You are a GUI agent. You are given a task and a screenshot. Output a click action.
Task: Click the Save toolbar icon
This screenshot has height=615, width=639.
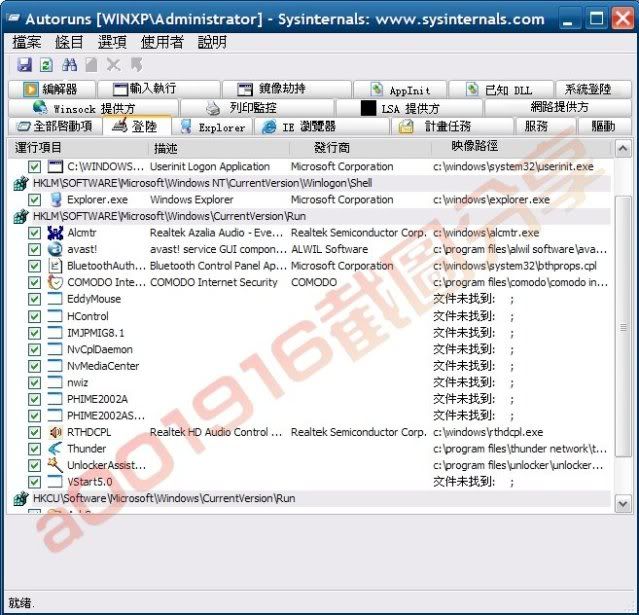tap(24, 65)
